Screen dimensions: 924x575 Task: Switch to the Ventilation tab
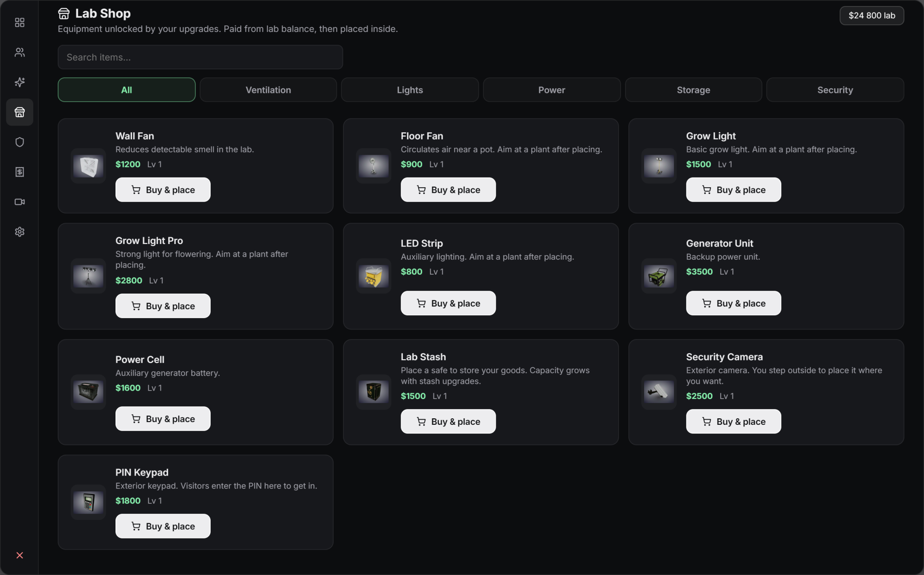tap(268, 90)
